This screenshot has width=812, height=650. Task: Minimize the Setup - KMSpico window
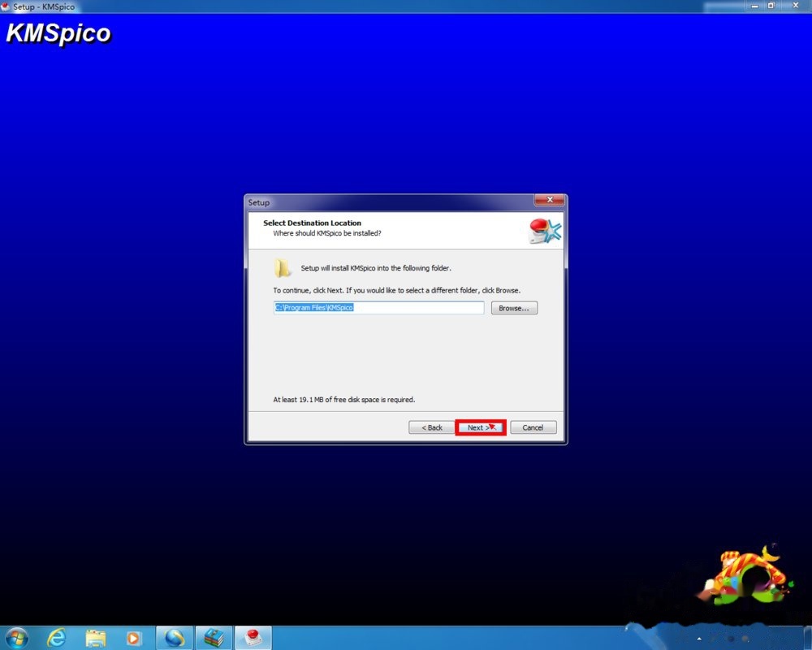point(755,6)
